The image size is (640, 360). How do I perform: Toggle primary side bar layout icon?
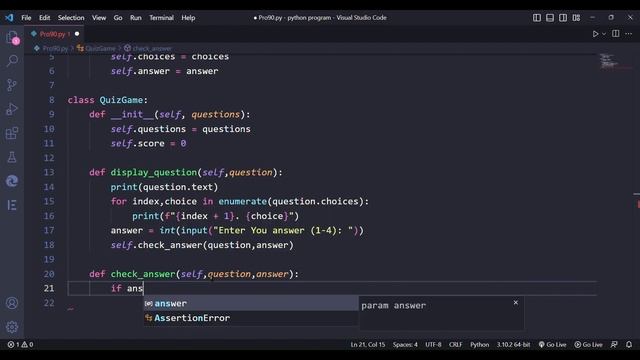click(x=537, y=18)
